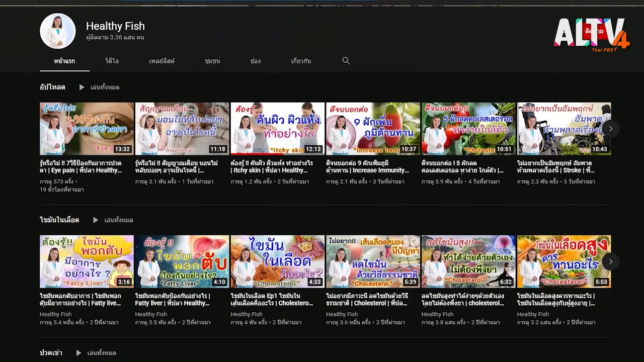
Task: Click the Increase Immunity video title
Action: (x=368, y=167)
